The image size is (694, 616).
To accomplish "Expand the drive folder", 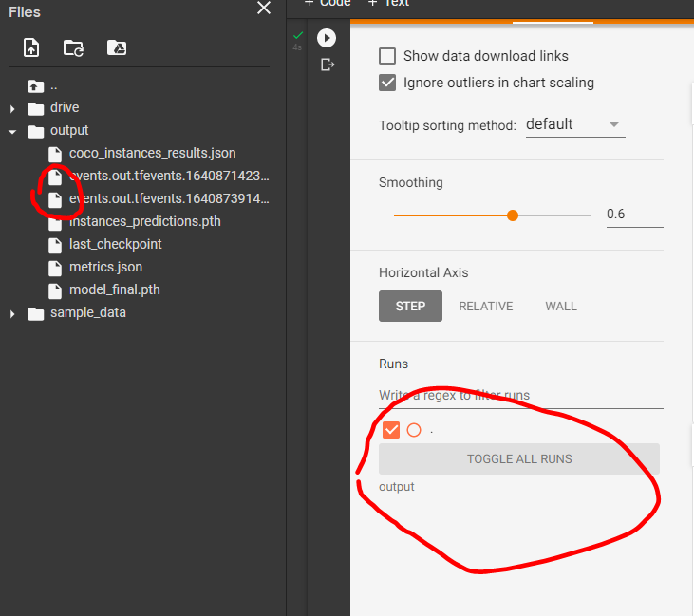I will [x=12, y=108].
